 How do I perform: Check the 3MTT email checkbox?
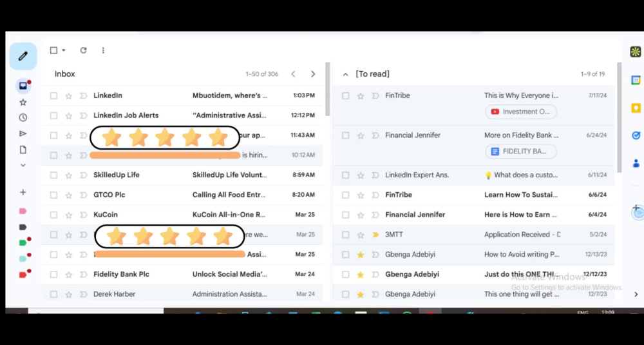(x=345, y=235)
